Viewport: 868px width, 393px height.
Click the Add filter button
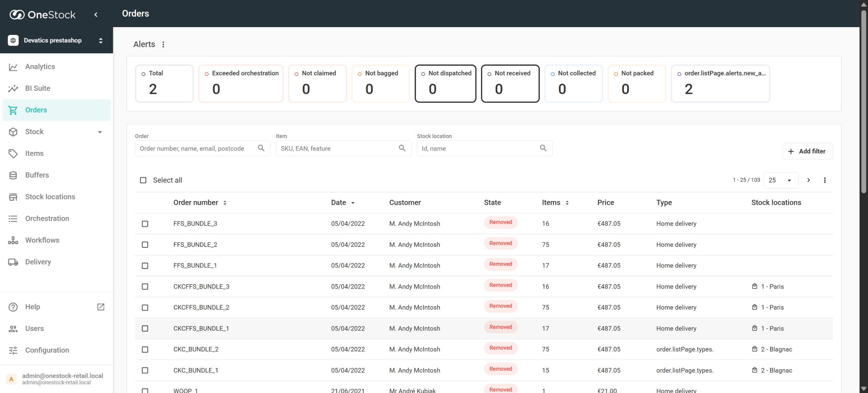pos(807,151)
